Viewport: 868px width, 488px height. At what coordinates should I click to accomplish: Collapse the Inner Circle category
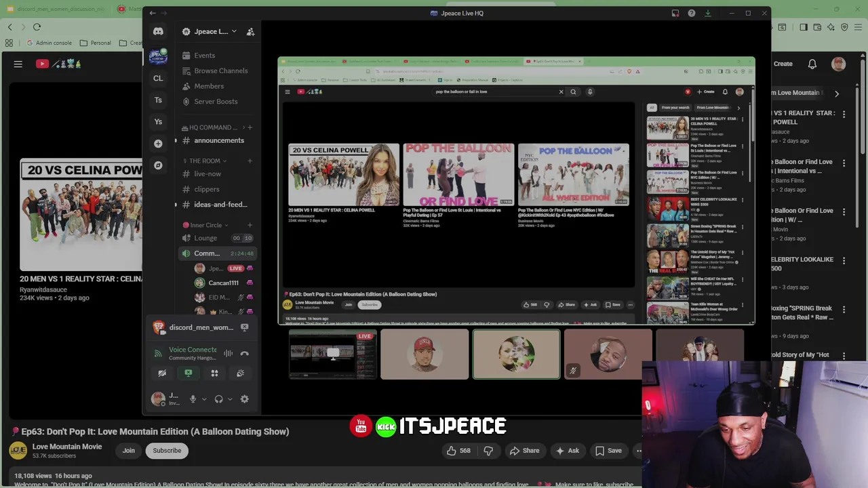coord(205,225)
